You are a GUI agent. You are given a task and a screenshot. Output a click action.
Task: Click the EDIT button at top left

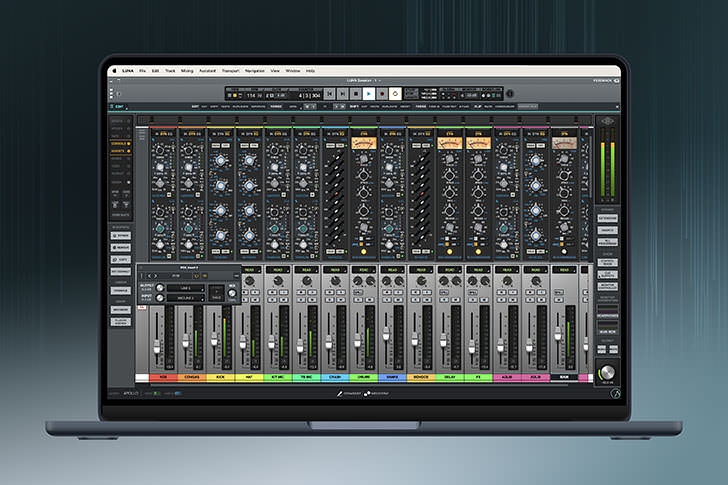[x=120, y=105]
